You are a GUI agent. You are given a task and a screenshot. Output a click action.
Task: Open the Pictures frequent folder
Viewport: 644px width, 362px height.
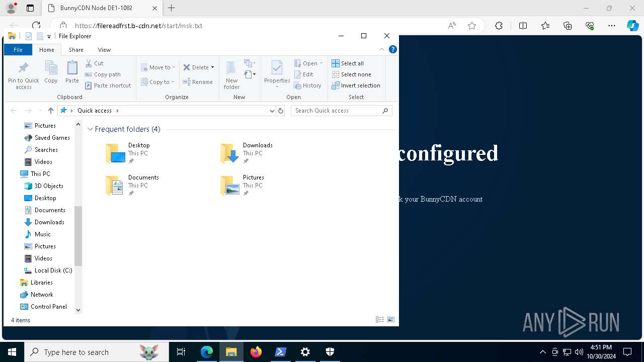[242, 186]
